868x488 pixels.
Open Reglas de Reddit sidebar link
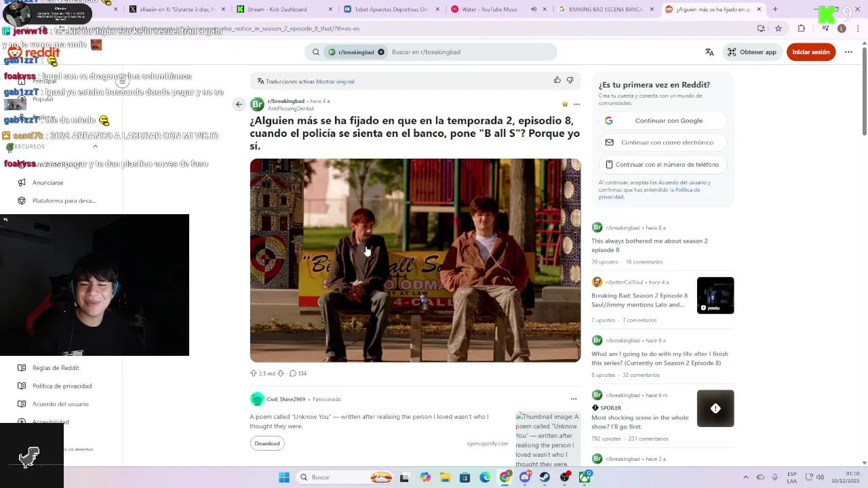point(56,368)
